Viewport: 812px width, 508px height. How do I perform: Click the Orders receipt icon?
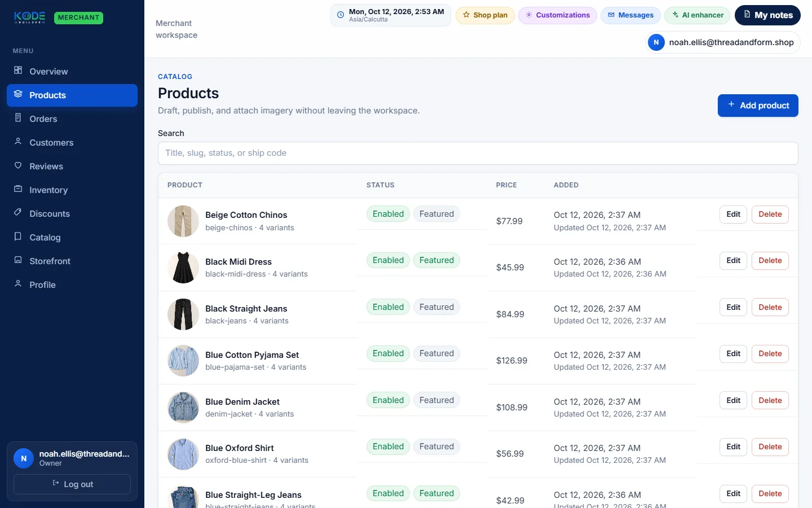[18, 118]
